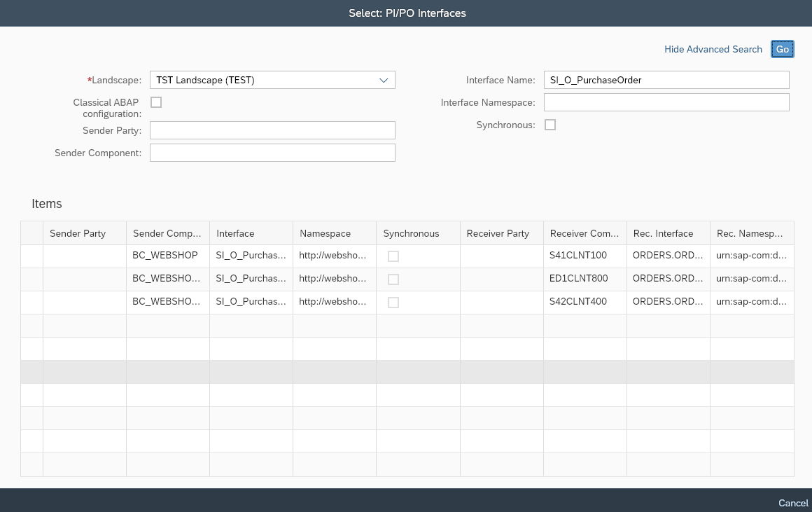
Task: Click the Sender Component input field
Action: click(x=272, y=153)
